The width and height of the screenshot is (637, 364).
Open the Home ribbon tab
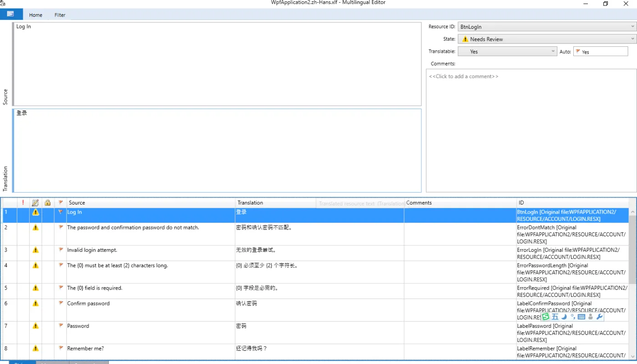point(35,15)
